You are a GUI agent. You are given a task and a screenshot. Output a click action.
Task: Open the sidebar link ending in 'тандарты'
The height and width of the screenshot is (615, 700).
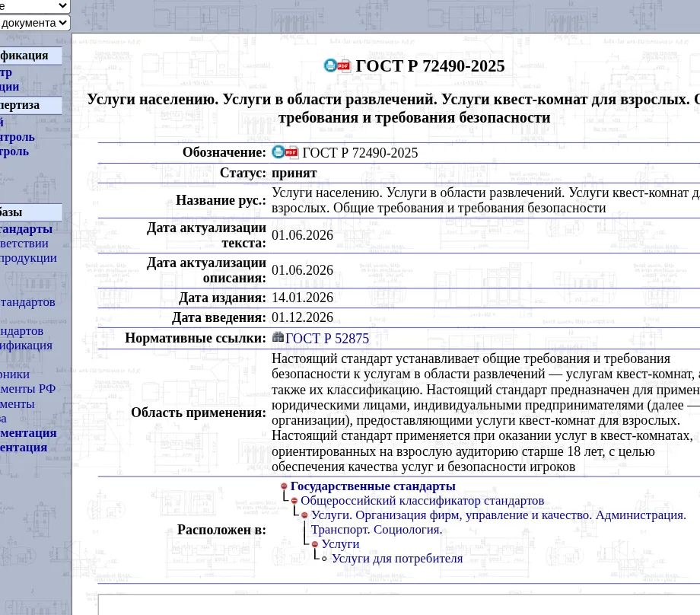tap(26, 229)
